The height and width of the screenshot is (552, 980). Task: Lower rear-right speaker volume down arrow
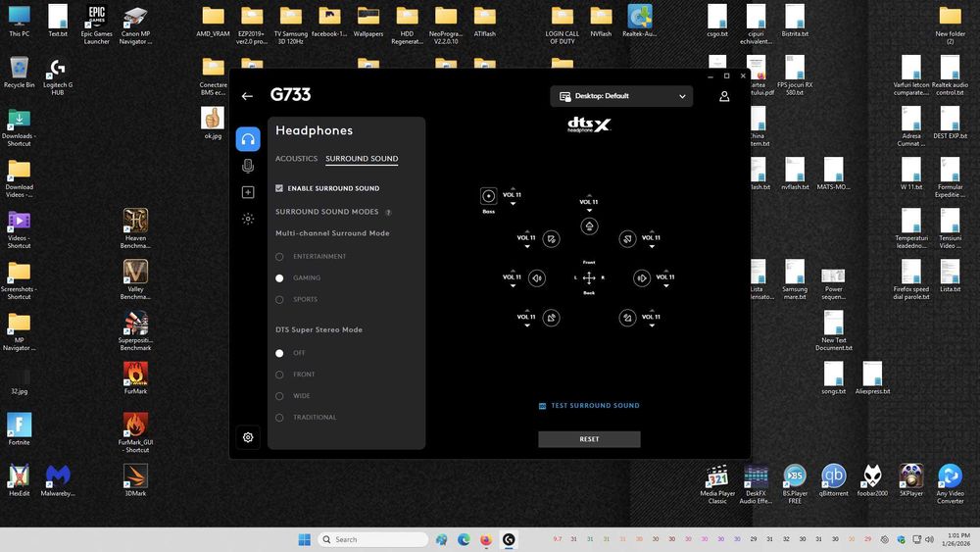[652, 326]
